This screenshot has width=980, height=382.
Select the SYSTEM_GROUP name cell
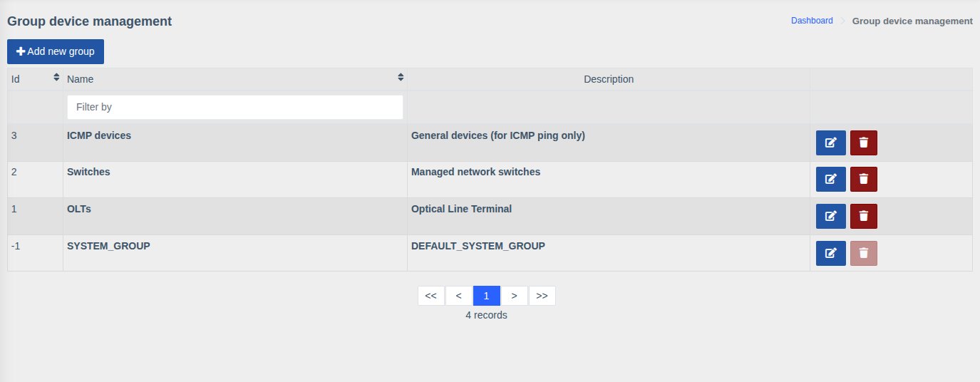(235, 253)
